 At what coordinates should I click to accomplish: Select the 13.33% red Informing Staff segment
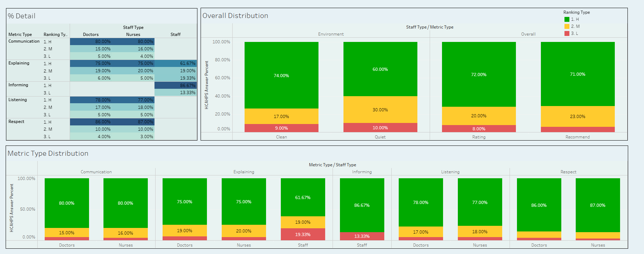362,236
